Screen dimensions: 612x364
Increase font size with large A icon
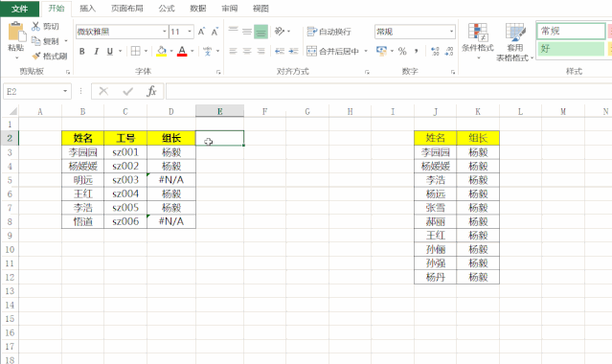click(201, 32)
